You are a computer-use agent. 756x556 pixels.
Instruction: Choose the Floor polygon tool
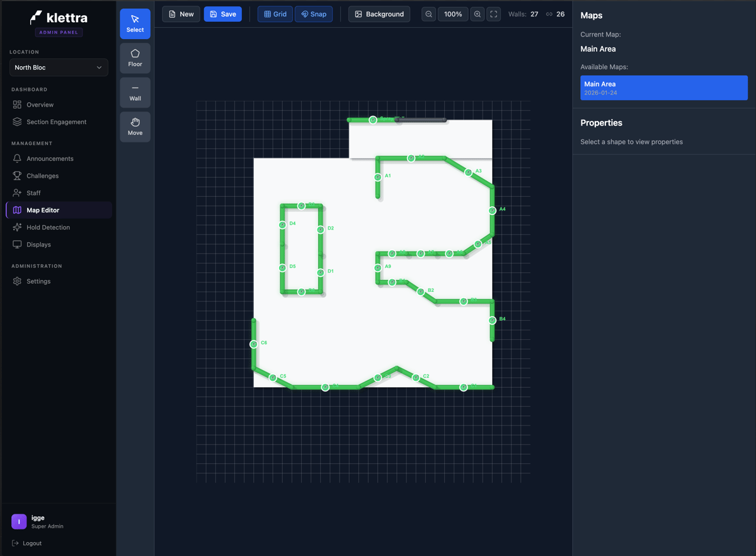click(135, 58)
